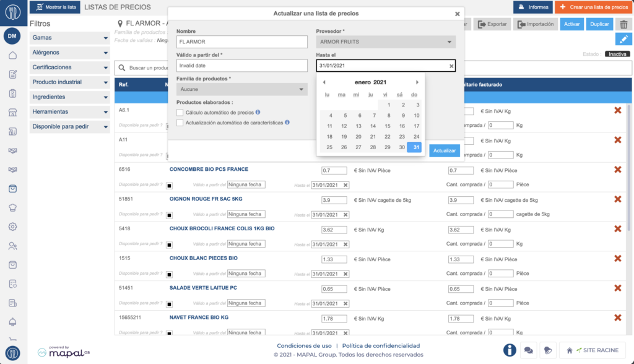The height and width of the screenshot is (364, 634).
Task: Click the Importación button
Action: 536,24
